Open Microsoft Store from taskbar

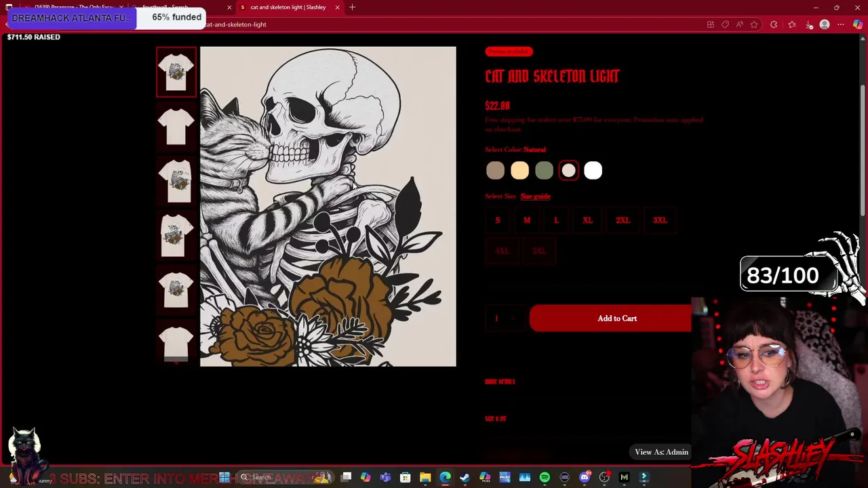click(405, 477)
